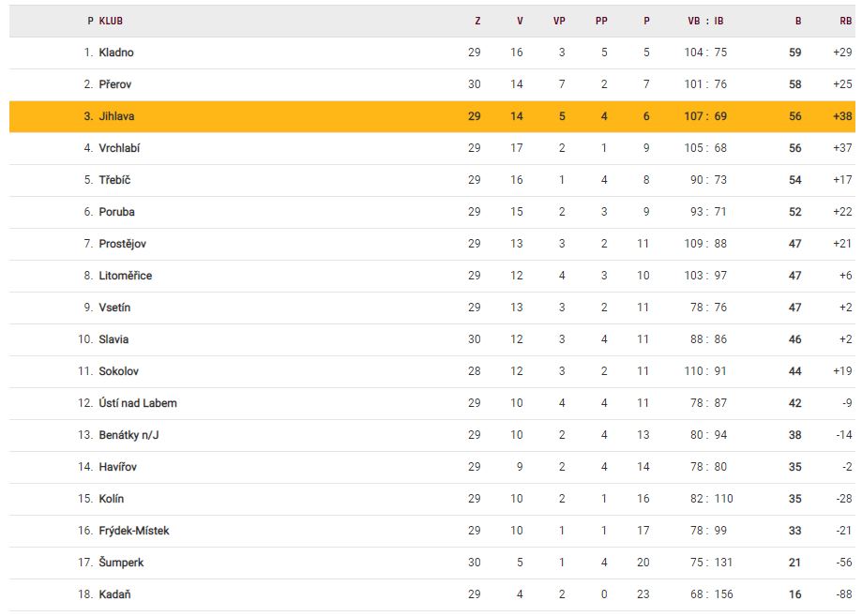Image resolution: width=862 pixels, height=616 pixels.
Task: Click the Třebíč team name
Action: (x=115, y=180)
